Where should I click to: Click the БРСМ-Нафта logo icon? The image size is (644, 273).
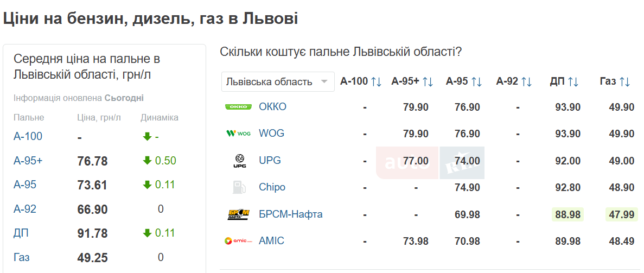[238, 214]
